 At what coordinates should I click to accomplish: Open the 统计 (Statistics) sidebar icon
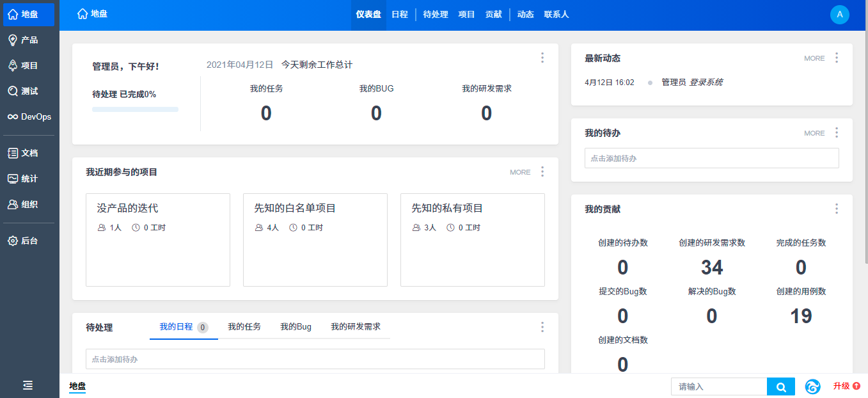(13, 179)
